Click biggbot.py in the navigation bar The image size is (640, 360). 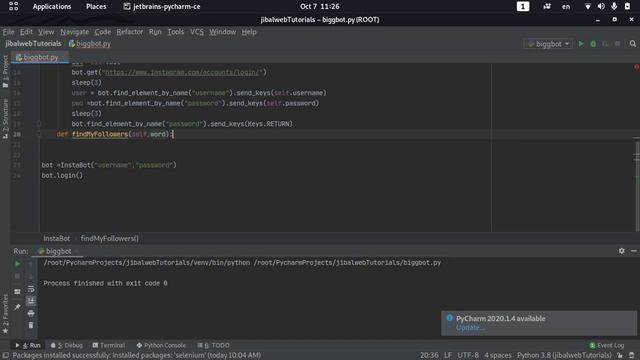tap(90, 44)
